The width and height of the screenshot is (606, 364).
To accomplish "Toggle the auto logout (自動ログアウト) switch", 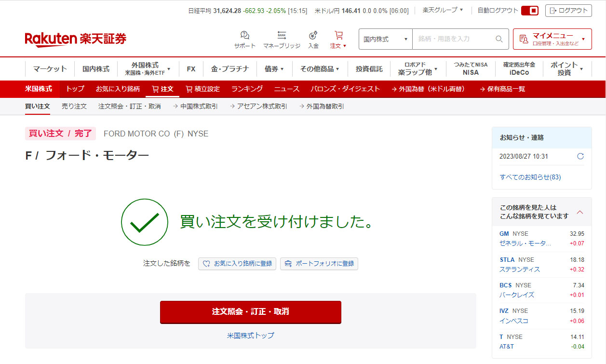I will [x=529, y=11].
